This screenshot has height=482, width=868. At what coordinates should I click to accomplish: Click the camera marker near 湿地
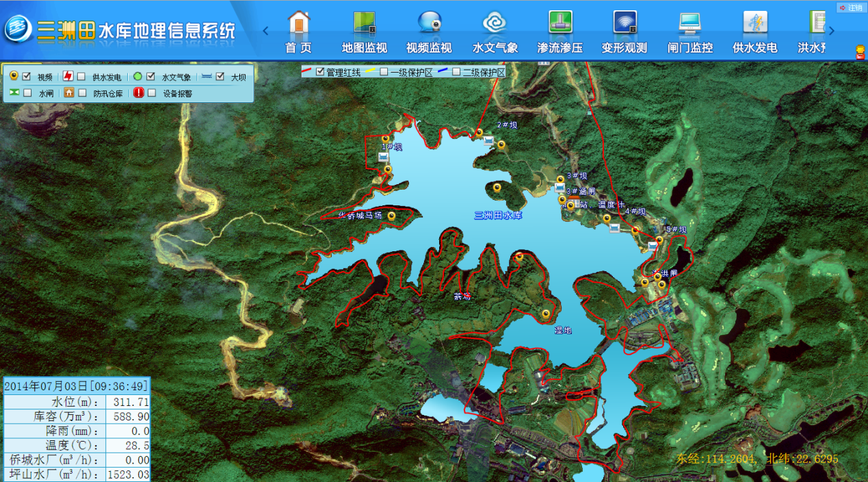tap(546, 314)
